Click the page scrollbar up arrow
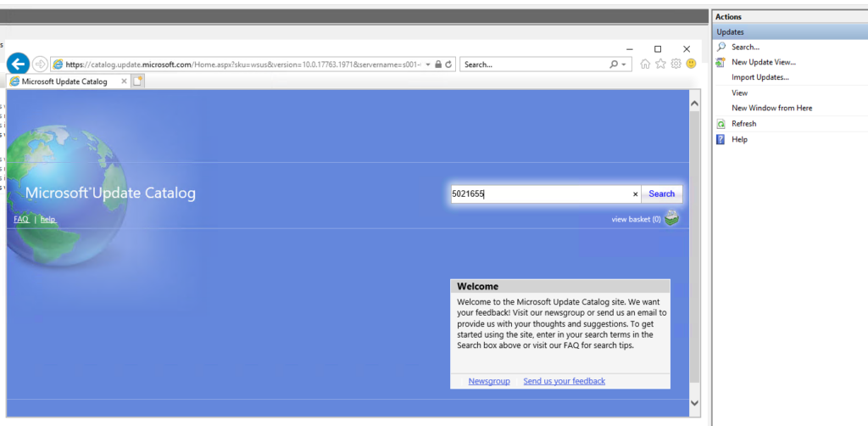 694,104
